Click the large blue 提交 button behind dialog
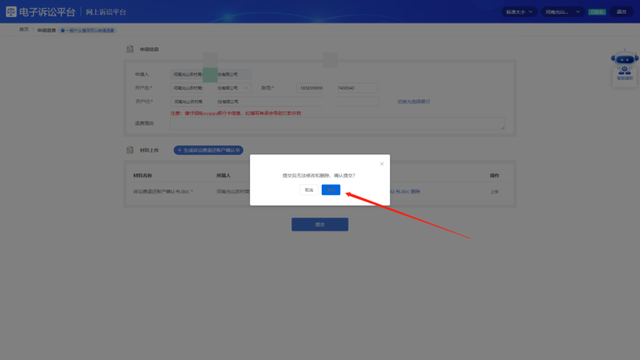 click(x=320, y=224)
